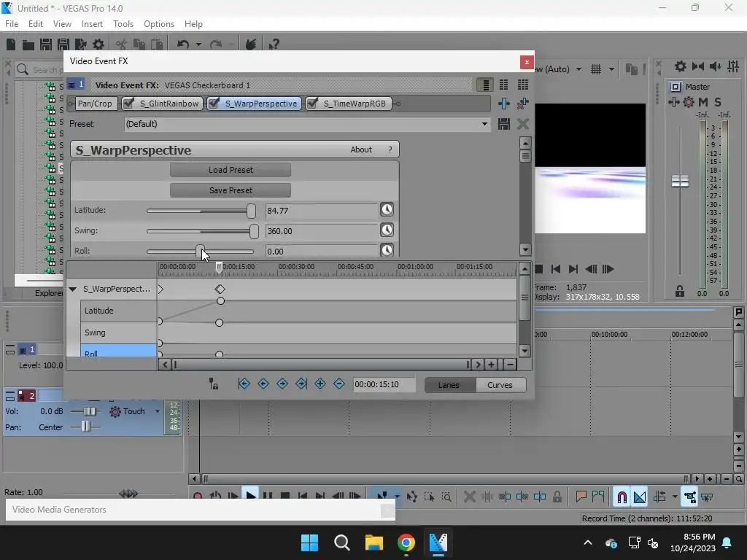
Task: Create a keyframe with the plus diamond
Action: coord(320,384)
